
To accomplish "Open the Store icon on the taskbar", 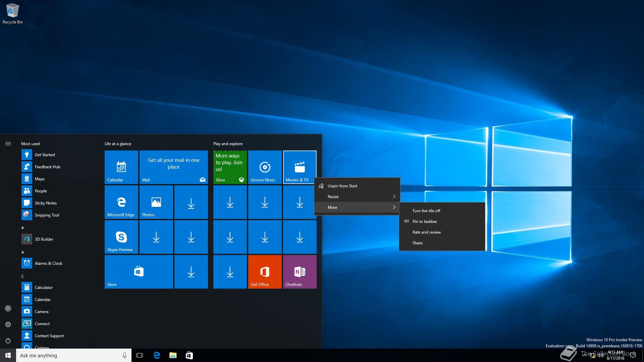I will click(x=189, y=355).
